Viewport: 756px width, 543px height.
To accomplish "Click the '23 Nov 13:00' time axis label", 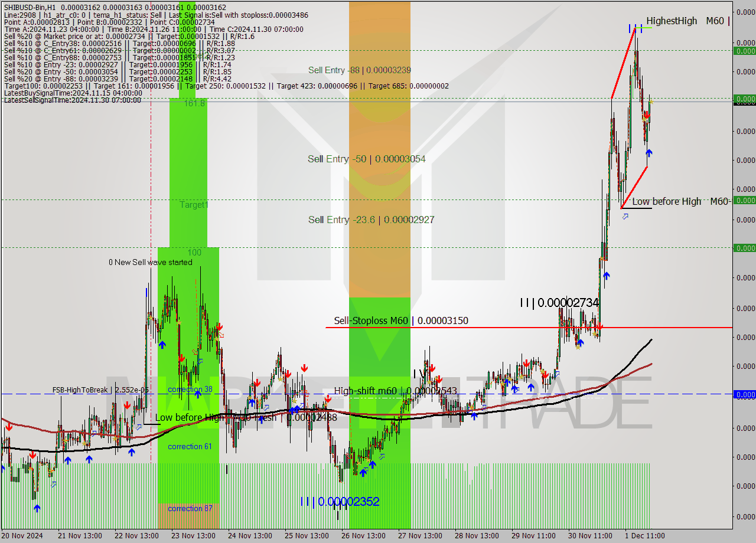I will (x=193, y=536).
